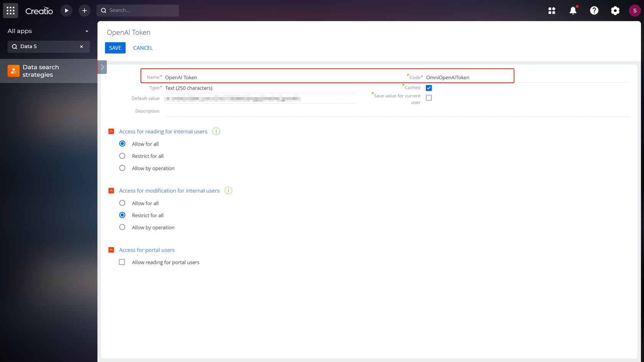
Task: Open the application launcher grid
Action: pos(10,10)
